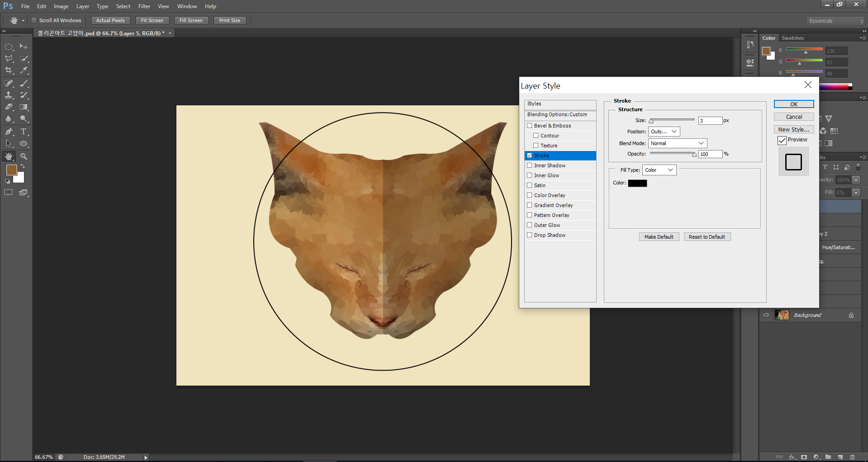
Task: Open the stroke Position dropdown
Action: pyautogui.click(x=664, y=132)
